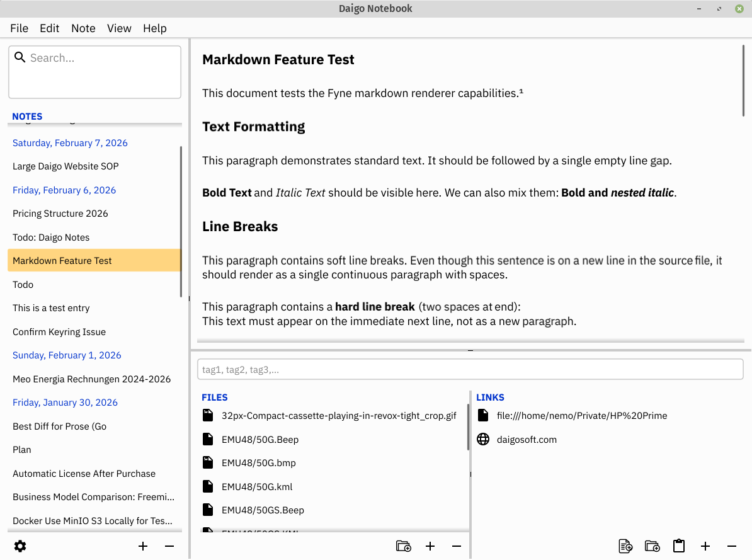This screenshot has width=752, height=560.
Task: Open settings with the gear icon
Action: [x=20, y=546]
